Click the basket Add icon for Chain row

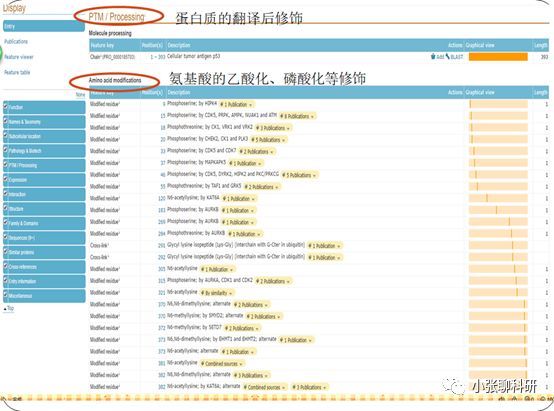click(x=437, y=57)
